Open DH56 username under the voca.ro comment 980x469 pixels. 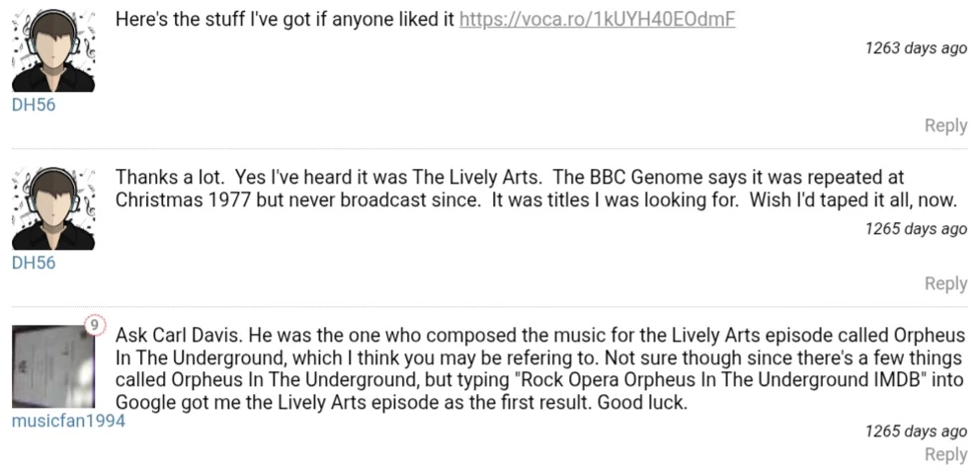34,107
